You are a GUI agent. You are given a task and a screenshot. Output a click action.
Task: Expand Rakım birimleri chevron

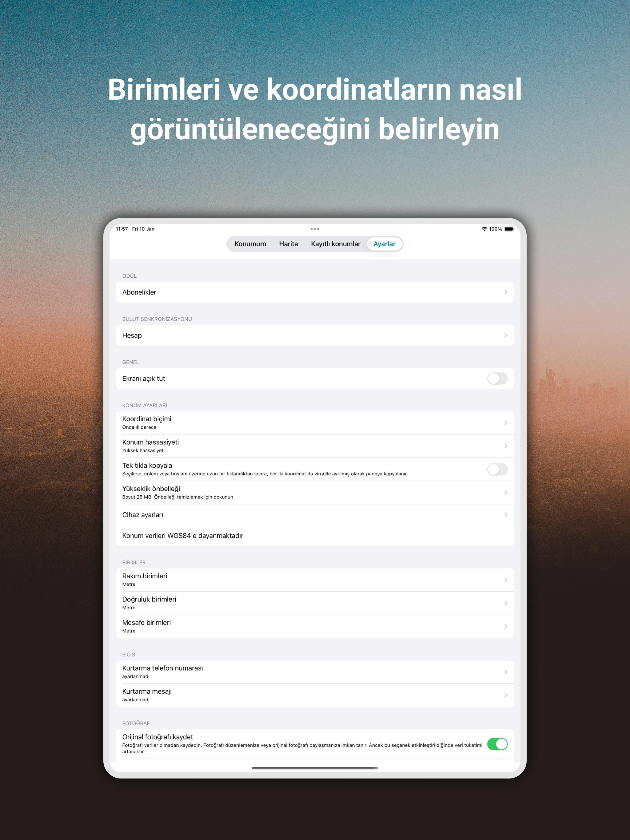point(505,580)
